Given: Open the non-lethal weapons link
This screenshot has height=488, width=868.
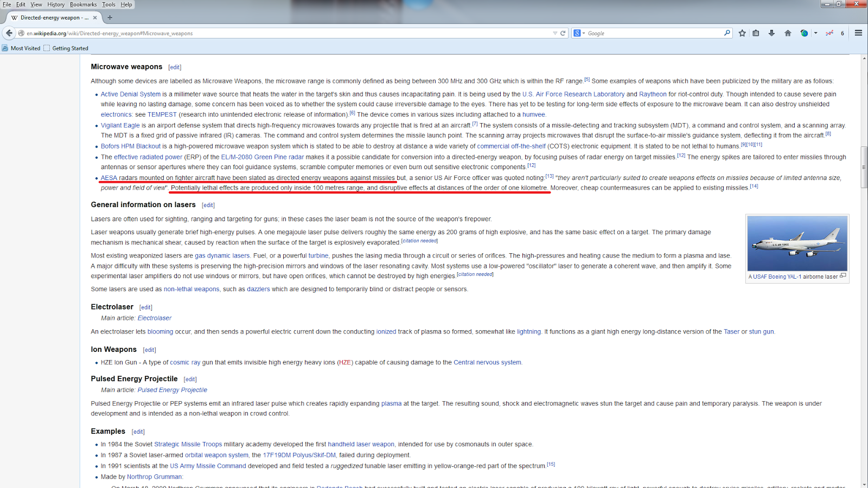Looking at the screenshot, I should [192, 290].
